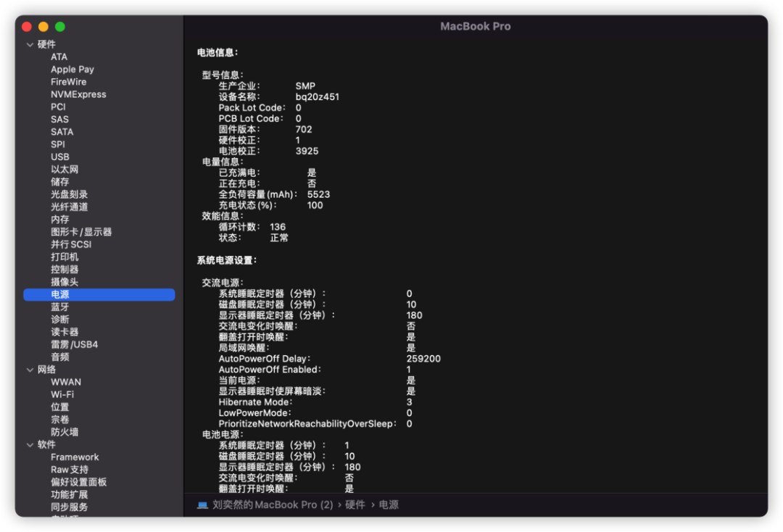The width and height of the screenshot is (783, 532).
Task: Click the manufacturer value SMP
Action: click(305, 86)
